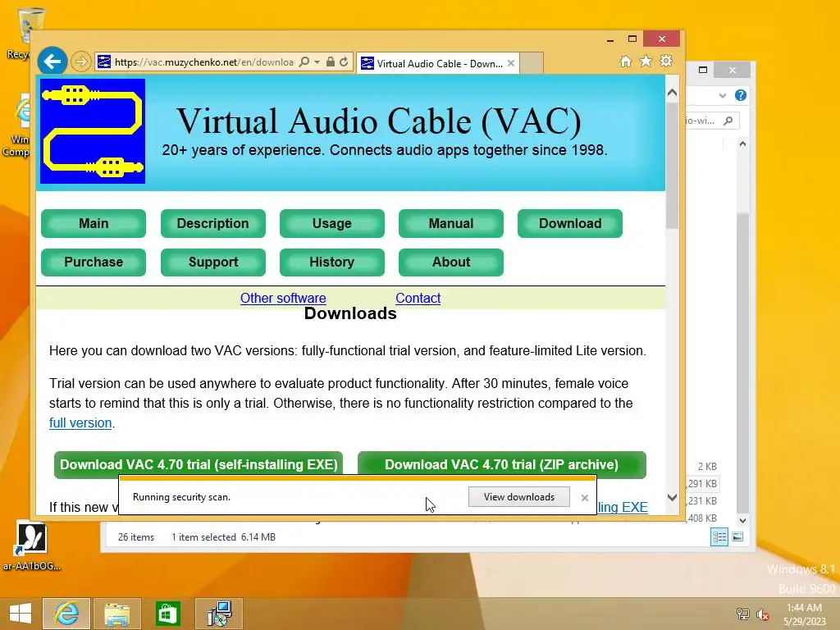This screenshot has height=630, width=840.
Task: Click the search box in Explorer window
Action: pos(711,121)
